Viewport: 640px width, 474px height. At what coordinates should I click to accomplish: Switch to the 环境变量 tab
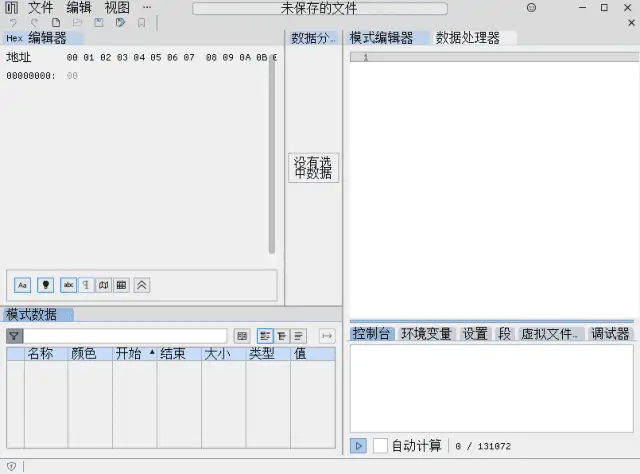(x=426, y=334)
